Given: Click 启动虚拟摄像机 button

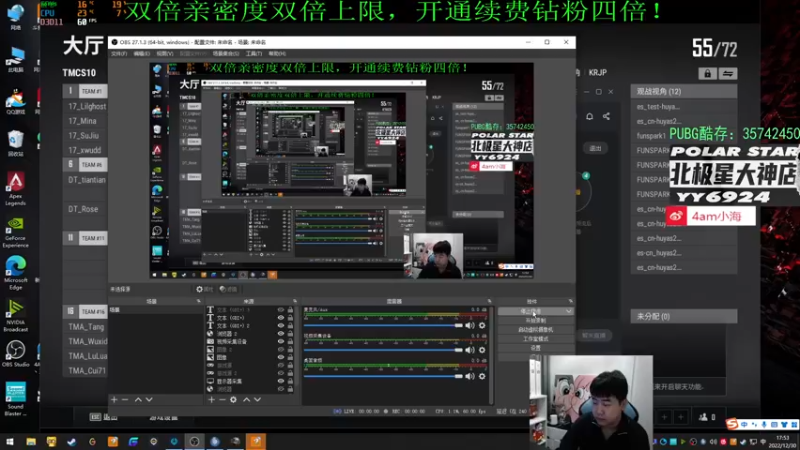Looking at the screenshot, I should (535, 330).
